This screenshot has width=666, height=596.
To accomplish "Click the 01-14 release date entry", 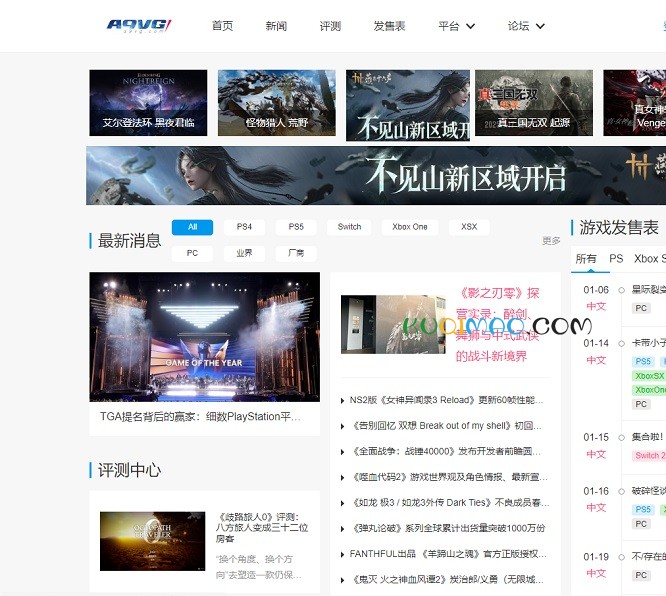I will (596, 343).
